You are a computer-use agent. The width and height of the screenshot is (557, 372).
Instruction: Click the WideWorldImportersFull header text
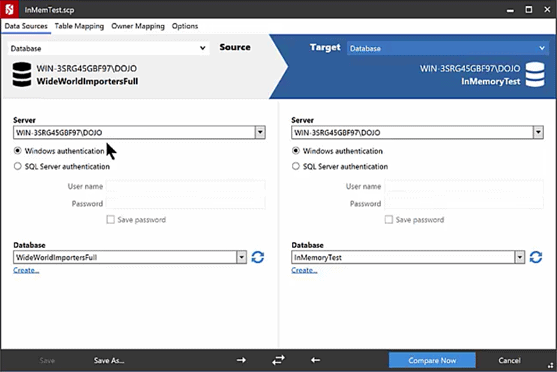[x=87, y=81]
